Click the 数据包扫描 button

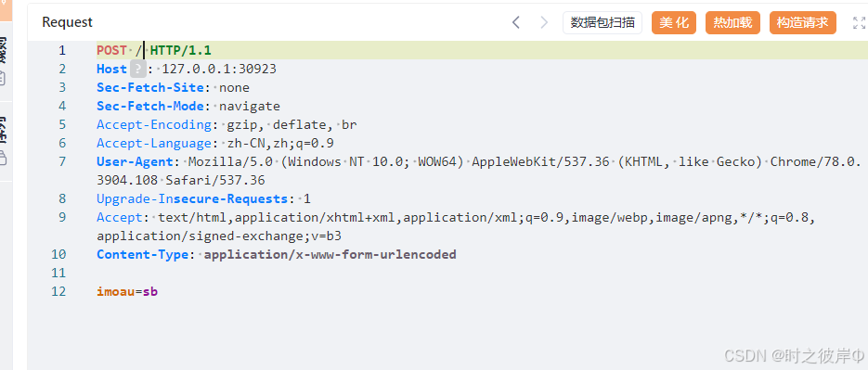coord(602,22)
